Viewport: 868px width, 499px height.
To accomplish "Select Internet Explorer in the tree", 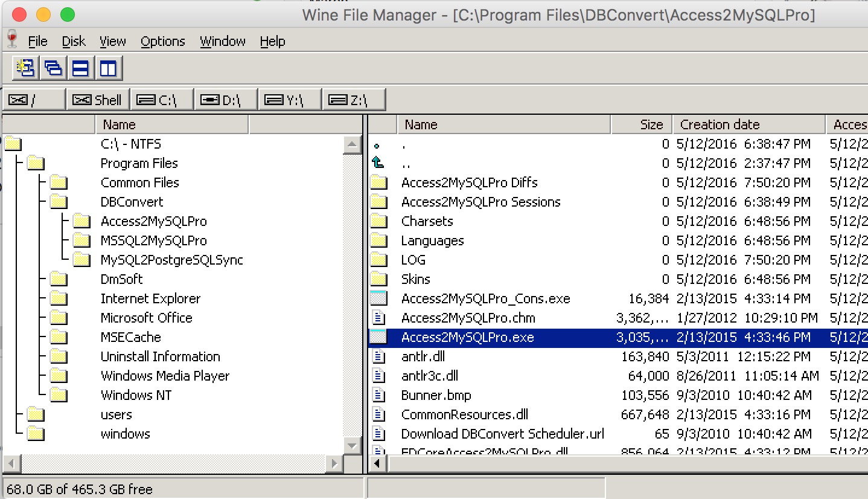I will [150, 298].
